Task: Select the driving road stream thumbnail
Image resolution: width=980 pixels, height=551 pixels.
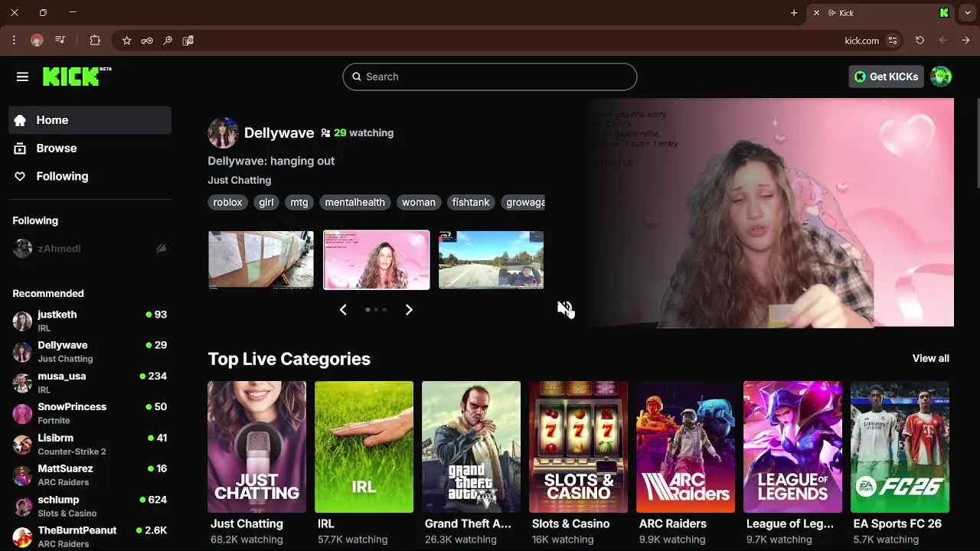Action: tap(491, 260)
